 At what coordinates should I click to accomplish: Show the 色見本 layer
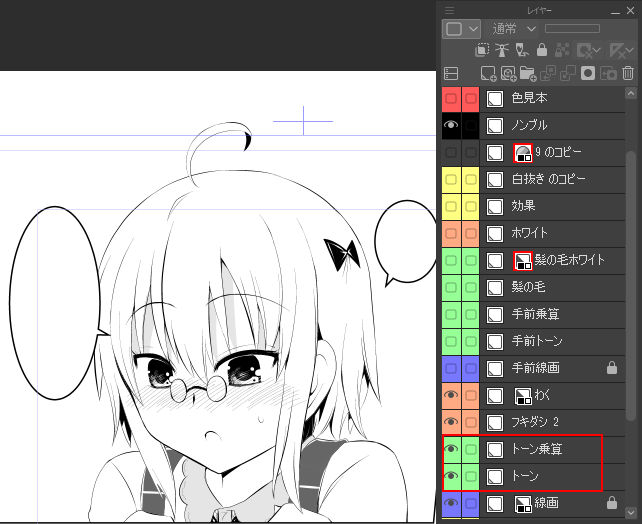pyautogui.click(x=451, y=99)
